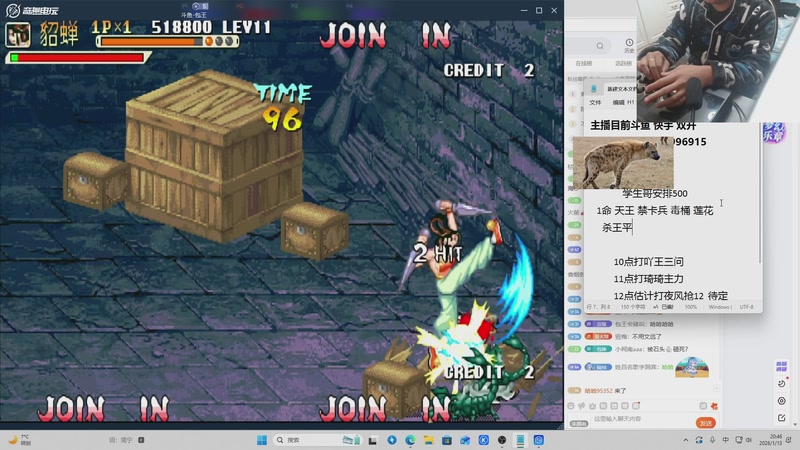Click the scroll-down arrow at the page edge
800x450 pixels.
[795, 424]
